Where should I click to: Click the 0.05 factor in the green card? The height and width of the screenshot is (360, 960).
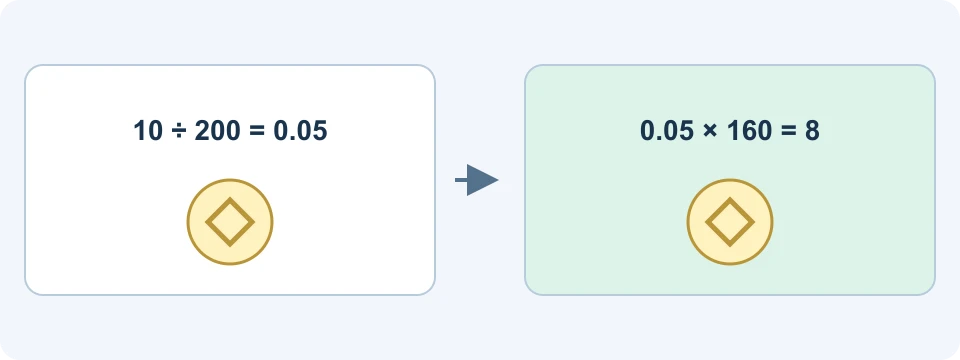tap(668, 132)
